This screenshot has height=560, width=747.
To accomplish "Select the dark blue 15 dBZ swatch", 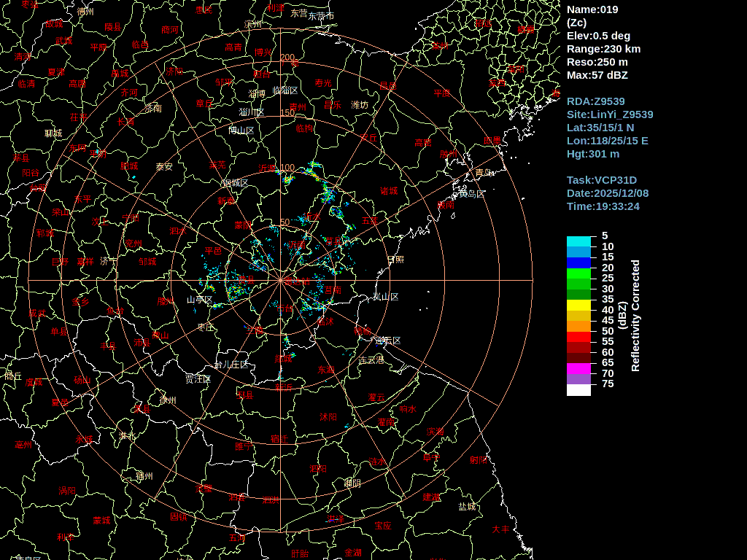I will pos(578,262).
